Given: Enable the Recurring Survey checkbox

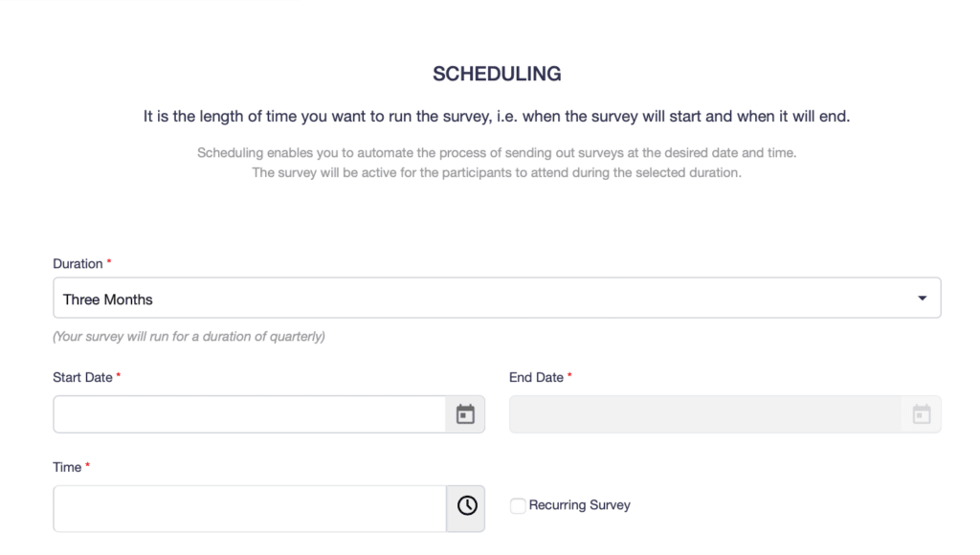Looking at the screenshot, I should click(518, 505).
